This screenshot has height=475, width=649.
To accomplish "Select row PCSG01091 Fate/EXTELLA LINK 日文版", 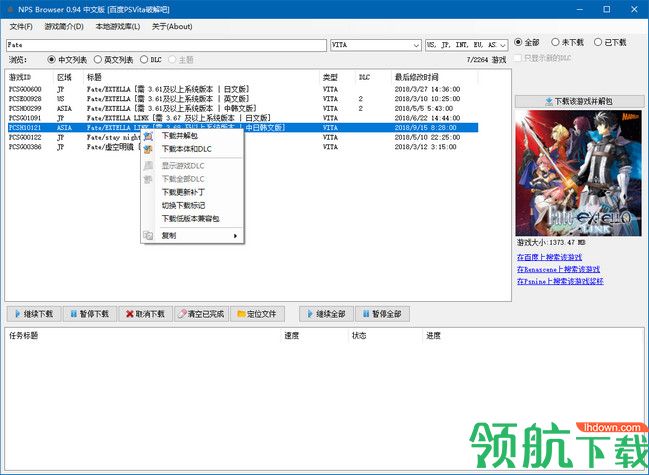I will coord(243,118).
